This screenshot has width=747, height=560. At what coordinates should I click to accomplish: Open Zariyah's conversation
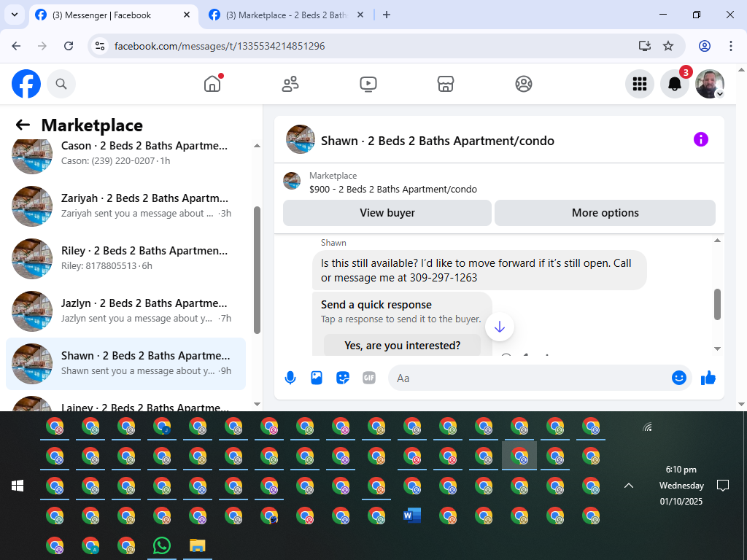(x=125, y=206)
